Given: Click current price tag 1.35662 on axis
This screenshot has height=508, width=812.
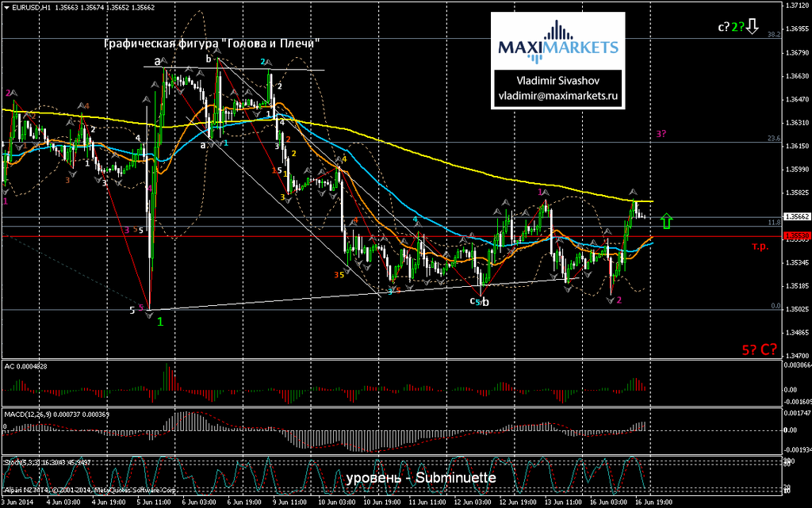Looking at the screenshot, I should pyautogui.click(x=798, y=217).
